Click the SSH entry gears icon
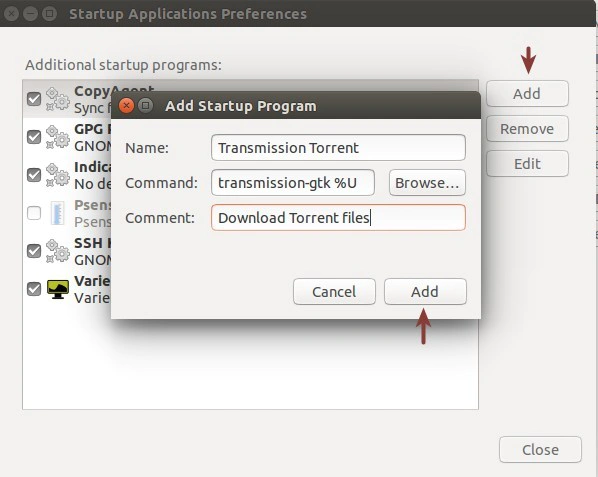 point(58,251)
